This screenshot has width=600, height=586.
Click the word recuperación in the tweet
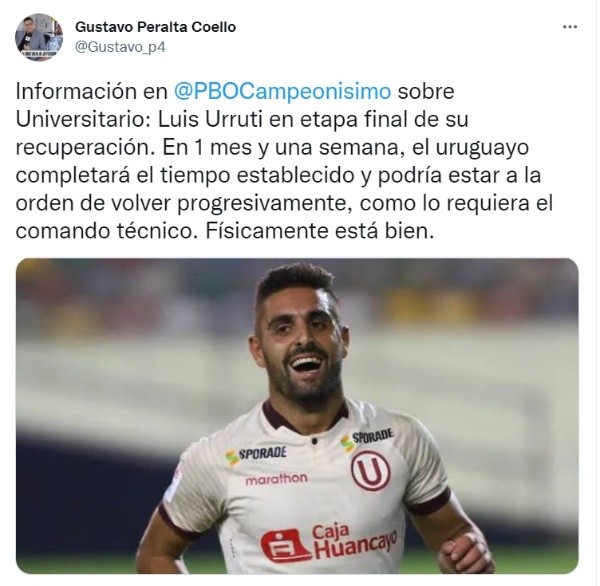82,148
